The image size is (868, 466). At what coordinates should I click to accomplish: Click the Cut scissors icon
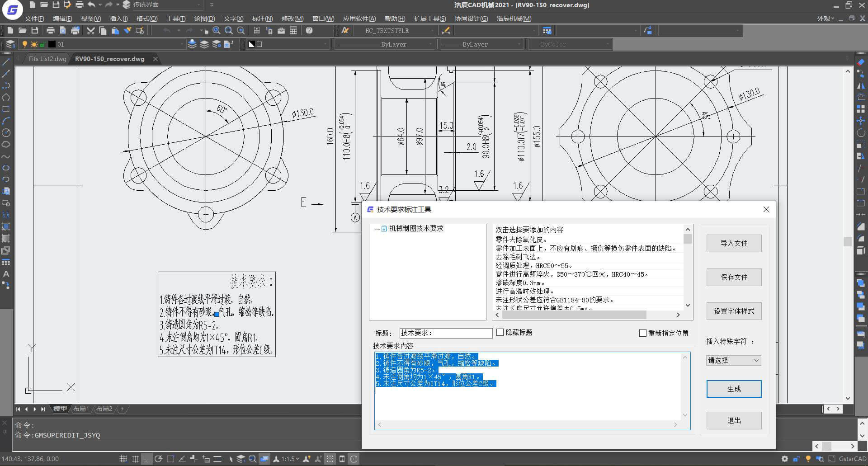(90, 31)
